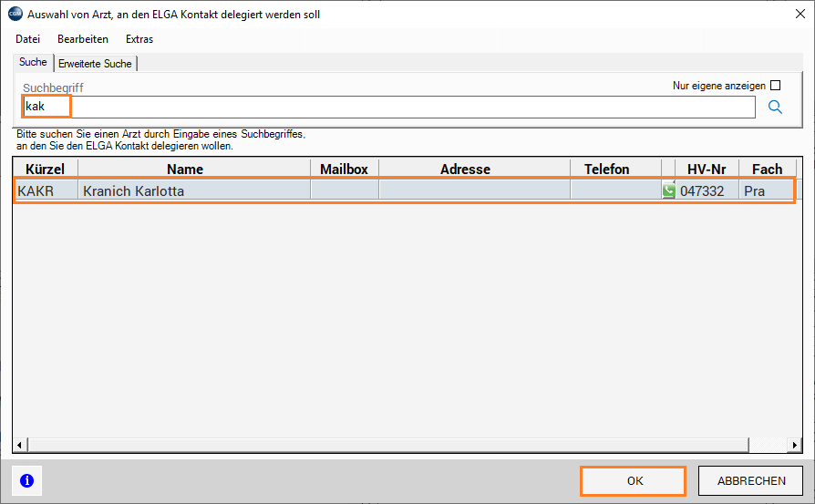The width and height of the screenshot is (815, 504).
Task: Click the magnifying glass search icon
Action: pyautogui.click(x=776, y=107)
